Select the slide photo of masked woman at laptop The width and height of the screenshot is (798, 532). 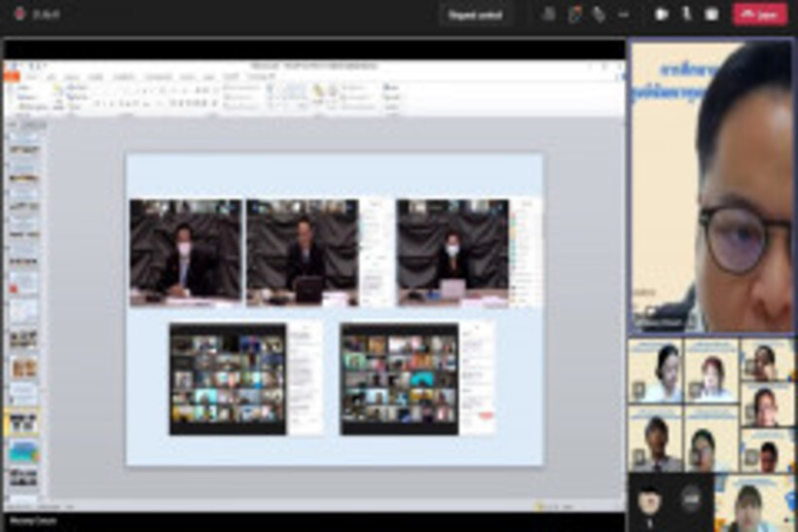click(453, 253)
